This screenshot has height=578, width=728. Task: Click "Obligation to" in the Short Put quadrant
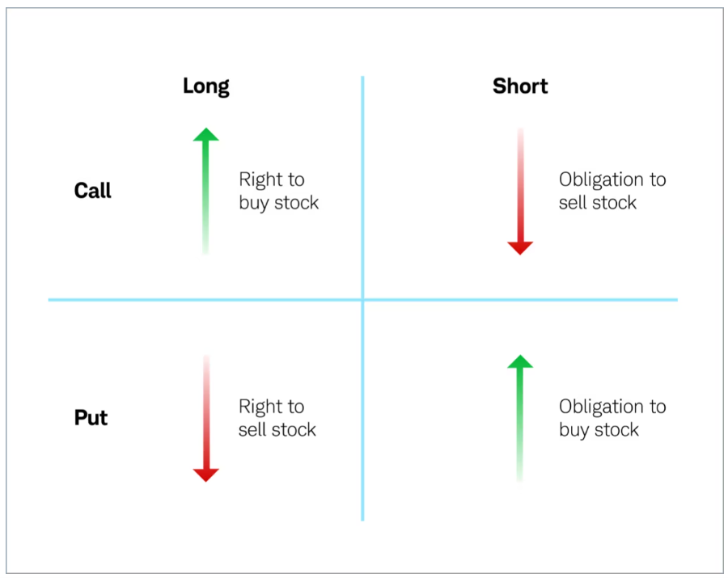(612, 407)
